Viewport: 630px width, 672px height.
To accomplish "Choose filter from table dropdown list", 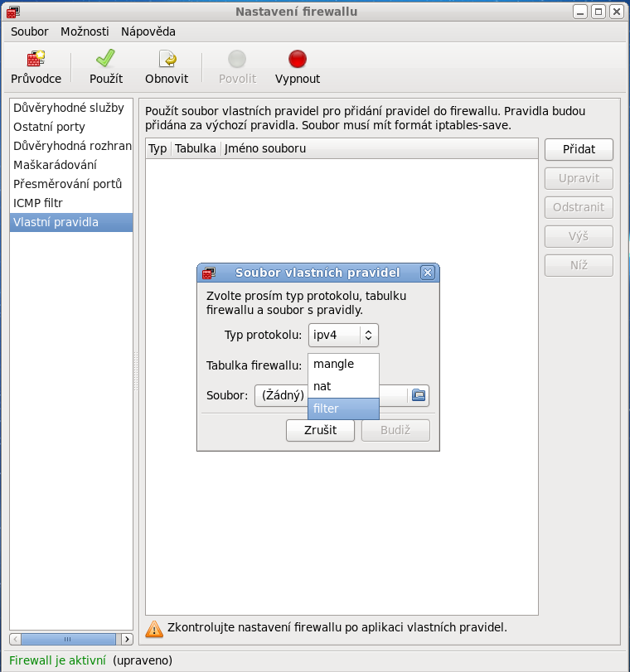I will tap(343, 409).
